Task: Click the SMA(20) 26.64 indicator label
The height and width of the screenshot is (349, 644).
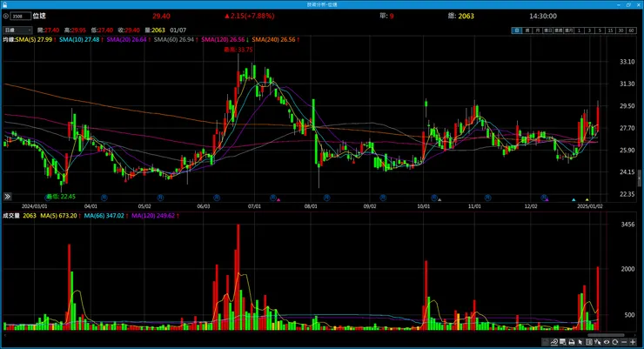Action: tap(128, 39)
